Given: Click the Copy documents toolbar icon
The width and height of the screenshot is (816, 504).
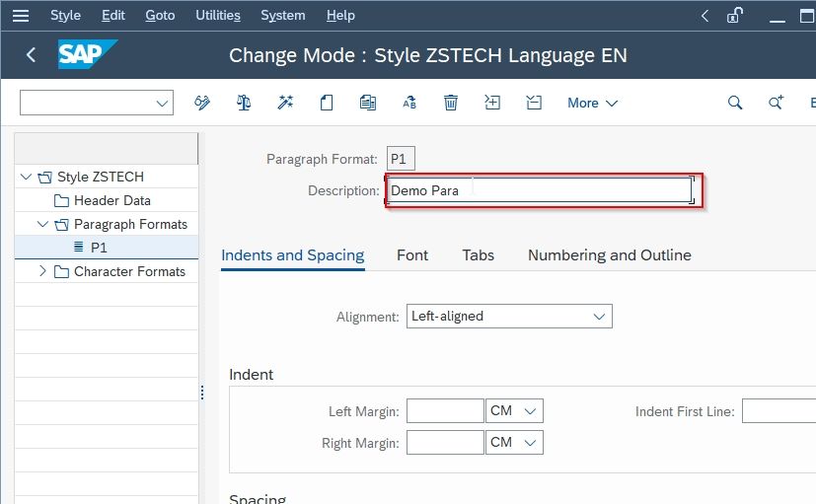Looking at the screenshot, I should click(x=368, y=103).
